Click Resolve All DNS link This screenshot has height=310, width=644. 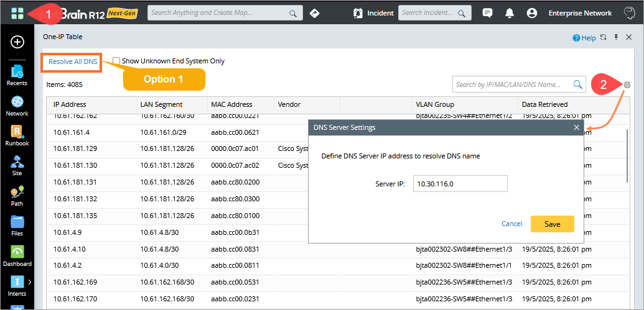[73, 62]
